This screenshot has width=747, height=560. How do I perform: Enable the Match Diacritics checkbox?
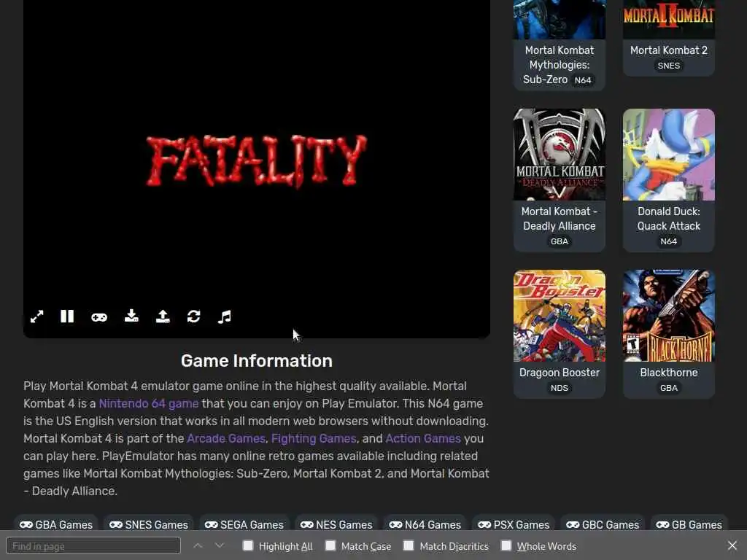tap(409, 545)
